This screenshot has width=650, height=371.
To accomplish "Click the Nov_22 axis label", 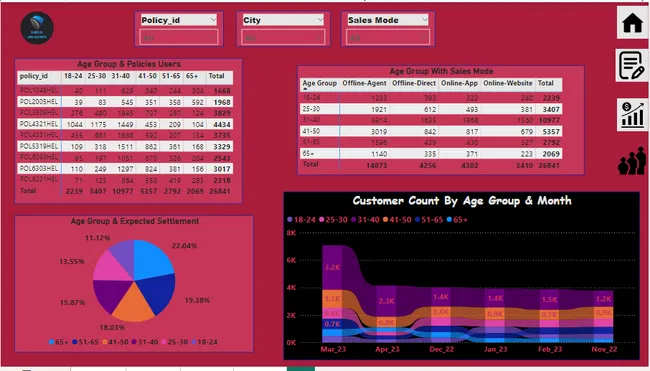I will click(x=604, y=349).
